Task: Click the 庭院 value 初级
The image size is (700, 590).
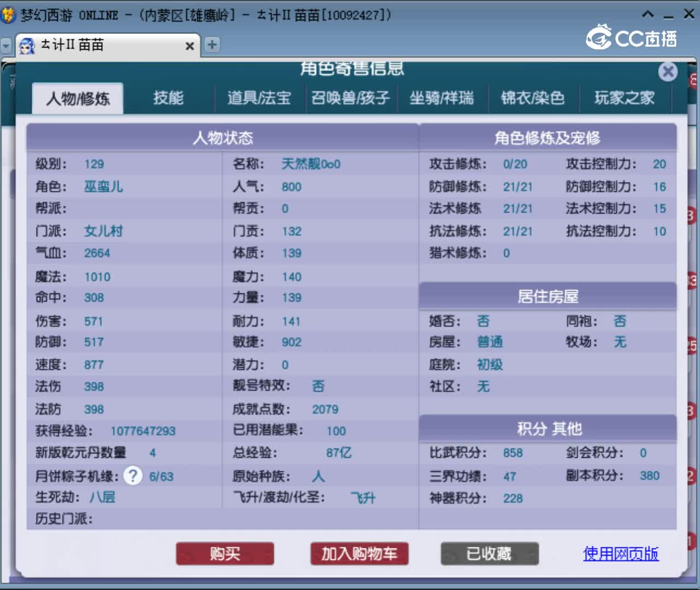Action: [490, 365]
